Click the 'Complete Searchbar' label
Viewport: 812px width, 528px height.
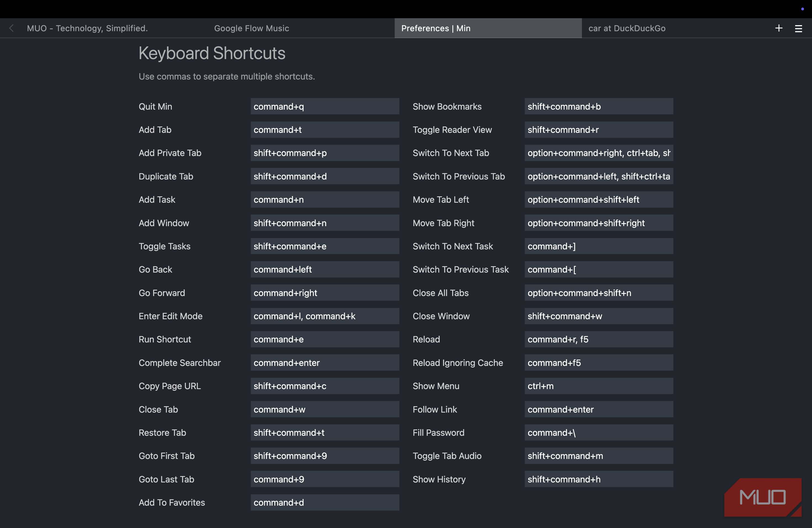[x=180, y=363]
